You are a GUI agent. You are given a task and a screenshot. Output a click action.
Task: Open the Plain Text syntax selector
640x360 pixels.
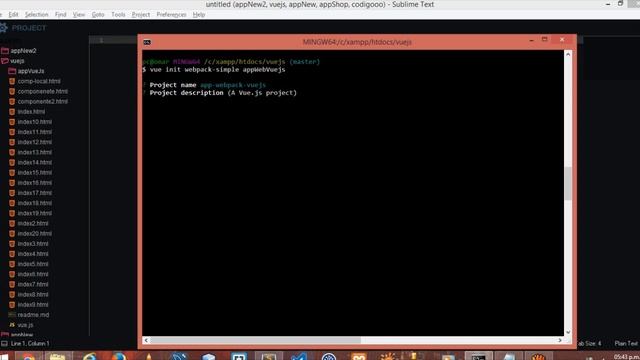(626, 344)
